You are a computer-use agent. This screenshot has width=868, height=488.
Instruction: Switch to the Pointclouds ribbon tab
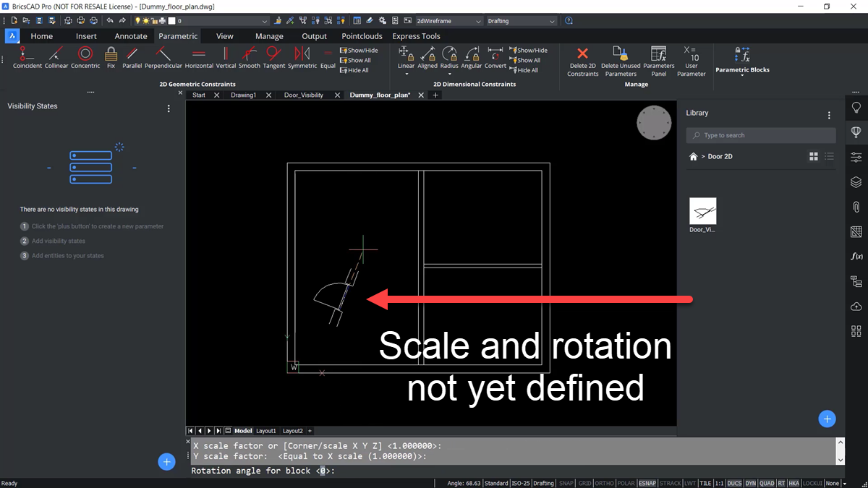pyautogui.click(x=362, y=35)
